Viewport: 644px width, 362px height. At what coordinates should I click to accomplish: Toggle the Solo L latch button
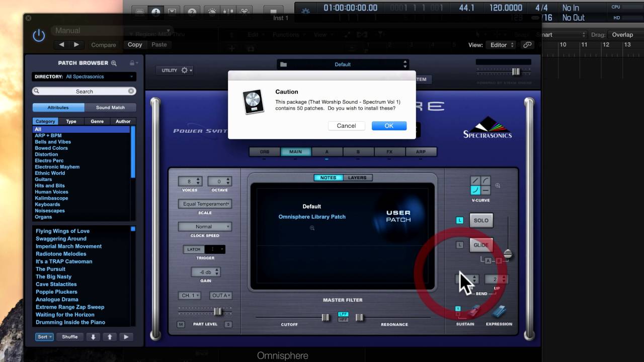(459, 220)
